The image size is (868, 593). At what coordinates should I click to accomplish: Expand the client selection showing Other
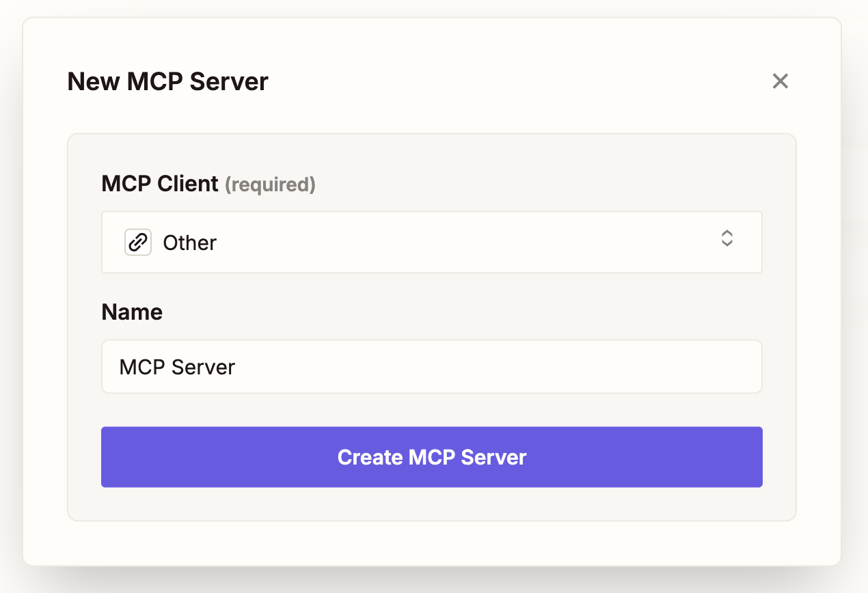[431, 241]
